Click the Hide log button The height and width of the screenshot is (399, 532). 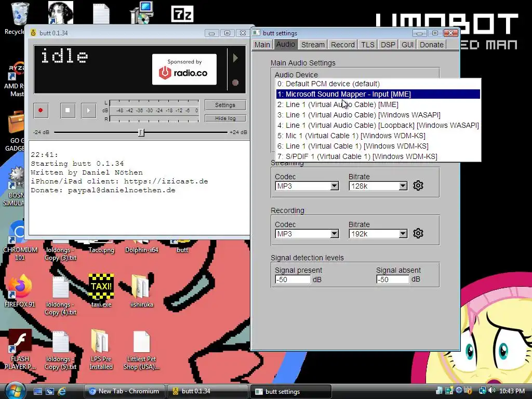point(225,118)
